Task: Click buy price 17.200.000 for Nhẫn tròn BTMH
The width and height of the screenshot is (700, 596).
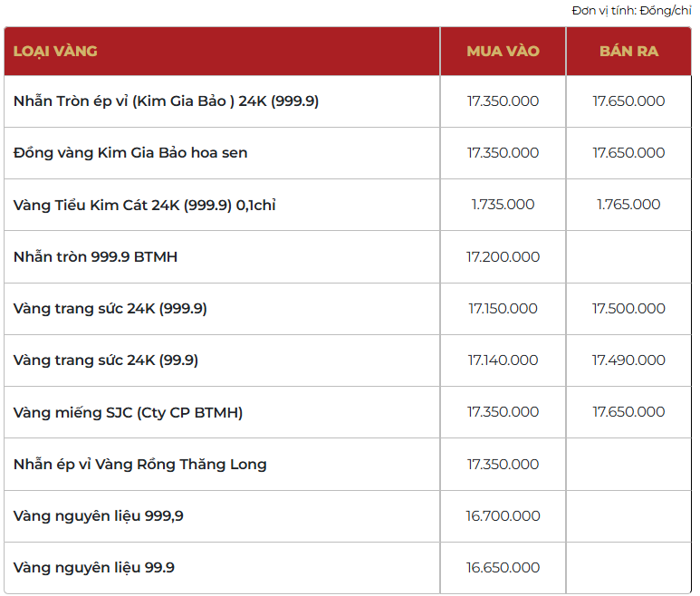Action: (x=503, y=257)
